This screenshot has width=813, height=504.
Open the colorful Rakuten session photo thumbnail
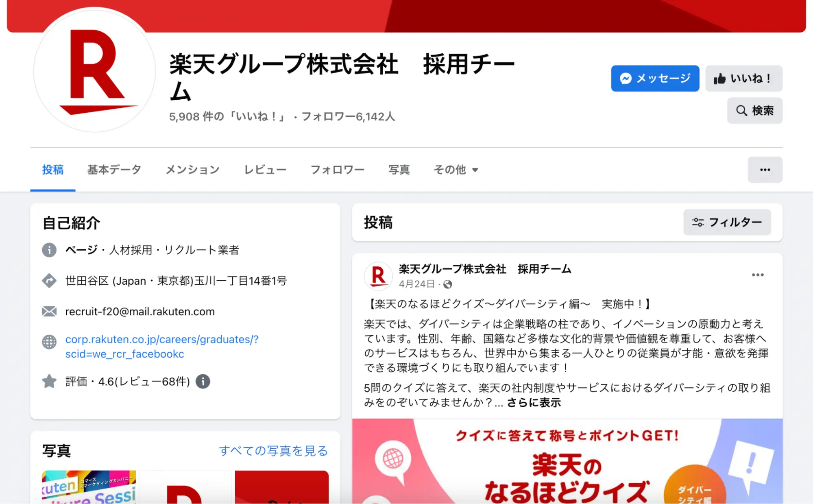click(89, 487)
